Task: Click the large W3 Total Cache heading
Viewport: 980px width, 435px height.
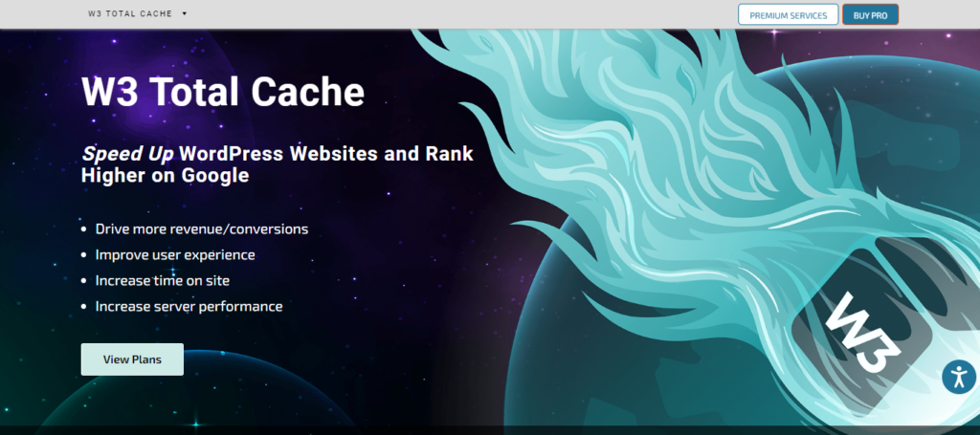Action: click(223, 92)
